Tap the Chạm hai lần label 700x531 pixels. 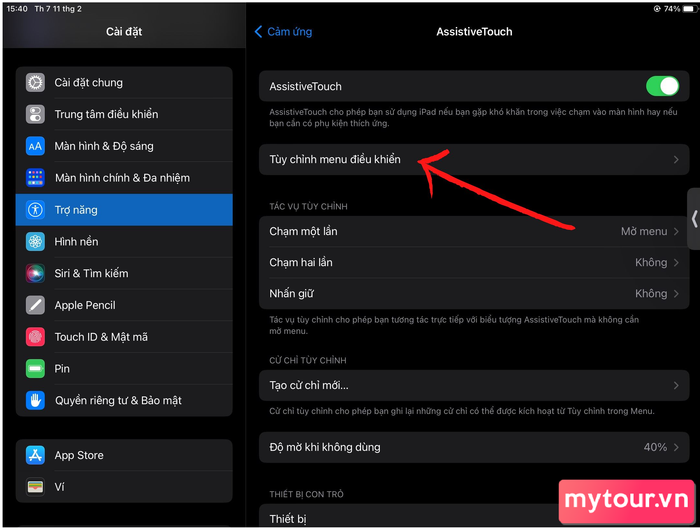[x=301, y=263]
